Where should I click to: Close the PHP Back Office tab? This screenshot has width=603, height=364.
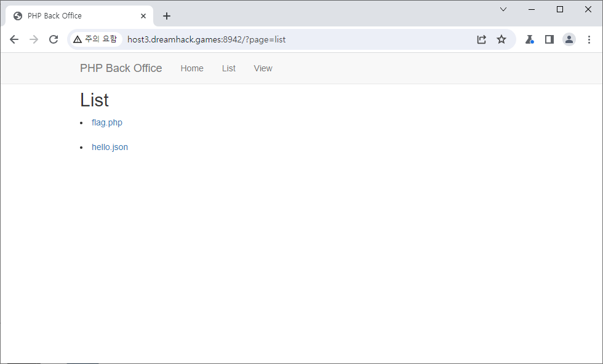click(x=143, y=16)
